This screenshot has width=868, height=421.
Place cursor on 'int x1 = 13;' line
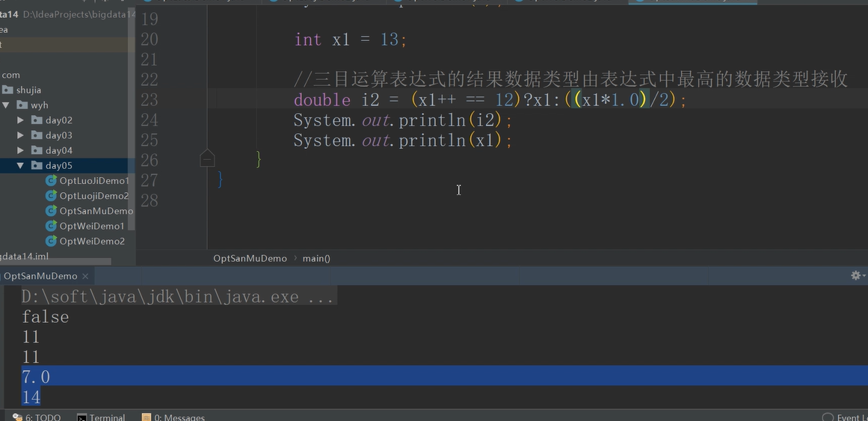[351, 40]
